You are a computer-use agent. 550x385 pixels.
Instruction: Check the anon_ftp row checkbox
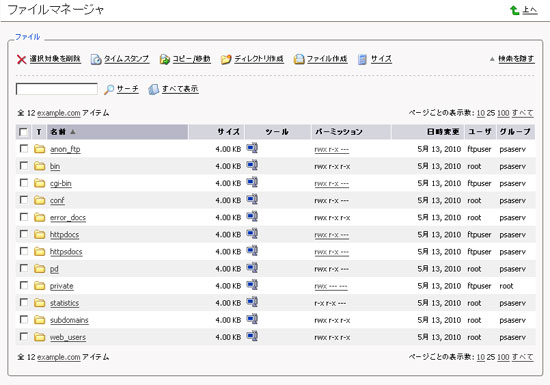click(x=24, y=149)
